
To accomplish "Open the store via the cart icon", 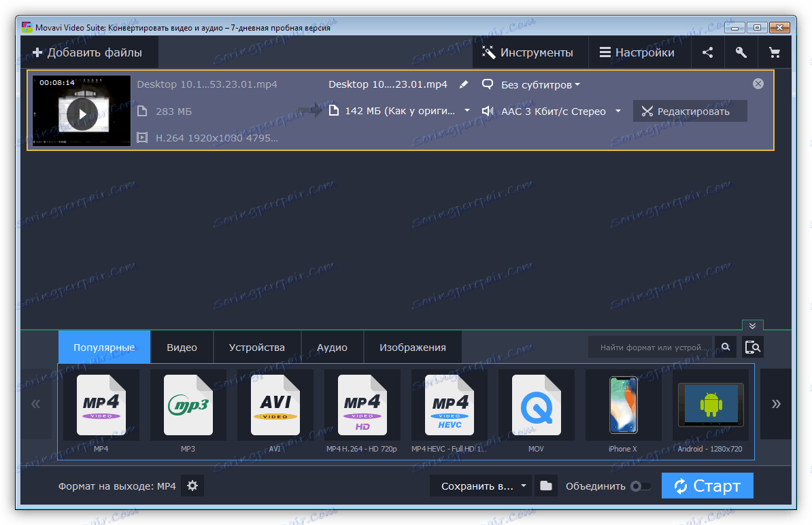I will point(774,52).
